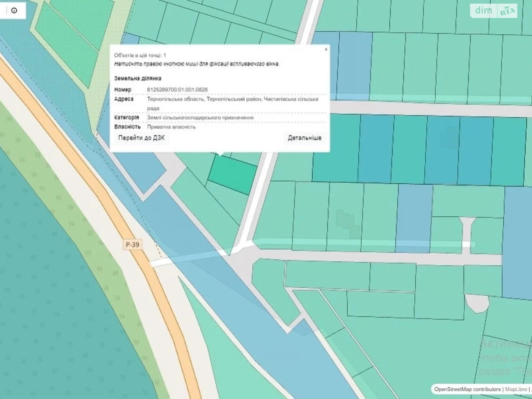The height and width of the screenshot is (399, 532).
Task: Click the land category value text
Action: point(200,118)
